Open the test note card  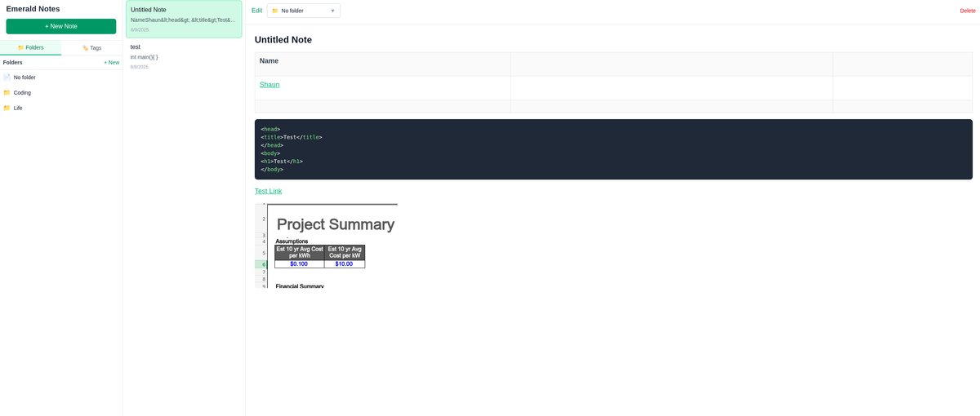click(184, 56)
